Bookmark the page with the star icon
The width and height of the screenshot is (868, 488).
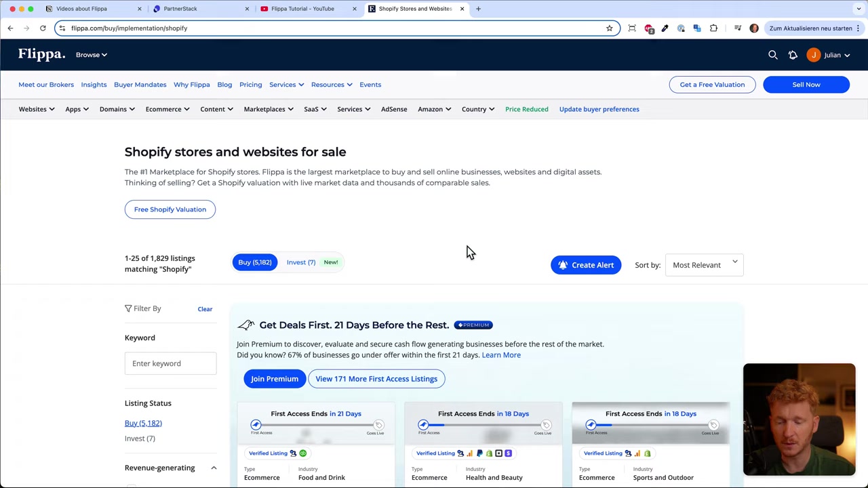[609, 28]
